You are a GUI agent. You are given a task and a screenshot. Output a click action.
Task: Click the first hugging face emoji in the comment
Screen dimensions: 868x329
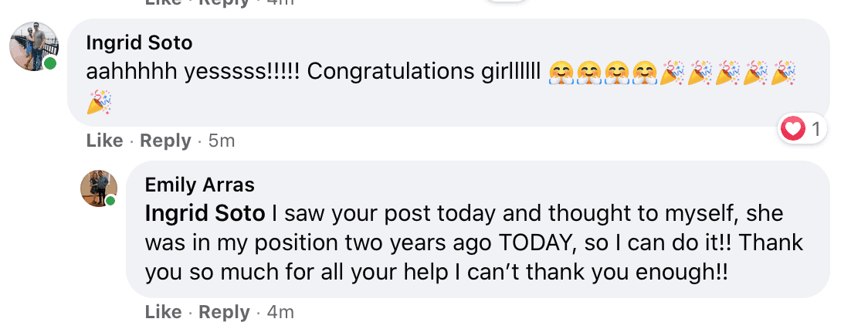561,73
